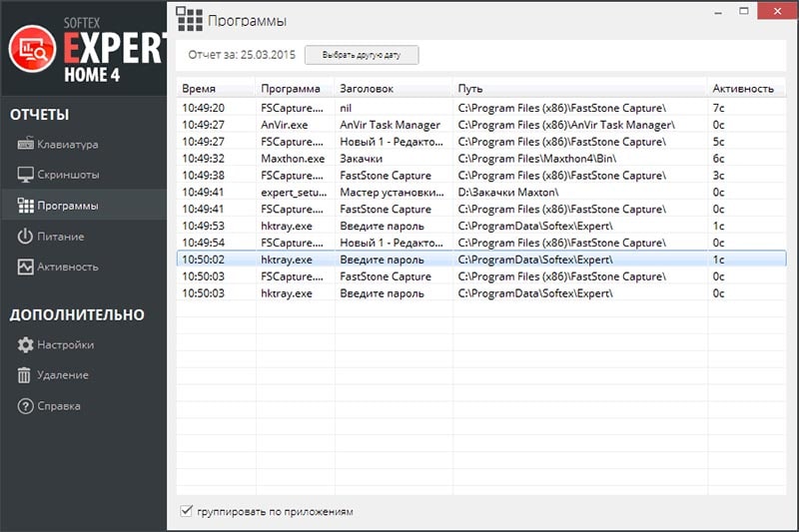
Task: Select the time cell 10:49:54
Action: [x=203, y=243]
